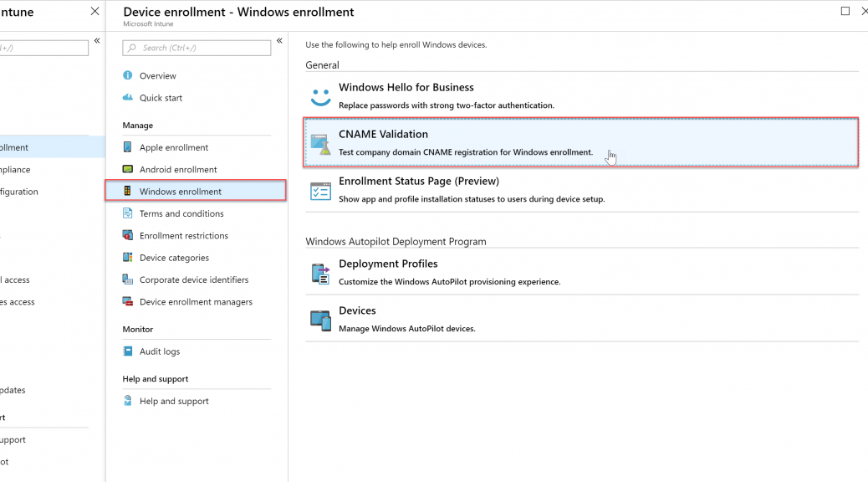Click the Deployment Profiles icon
Screen dimensions: 868x482
pyautogui.click(x=320, y=274)
